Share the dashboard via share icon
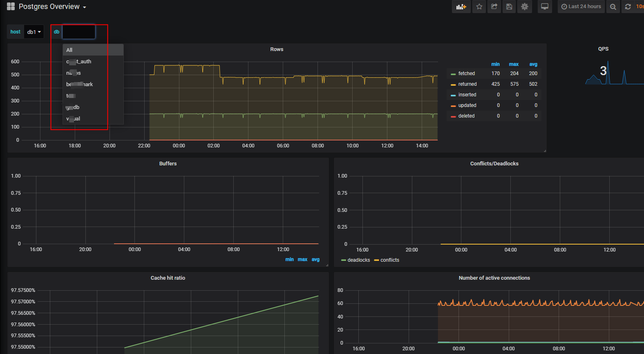The image size is (644, 354). [494, 7]
